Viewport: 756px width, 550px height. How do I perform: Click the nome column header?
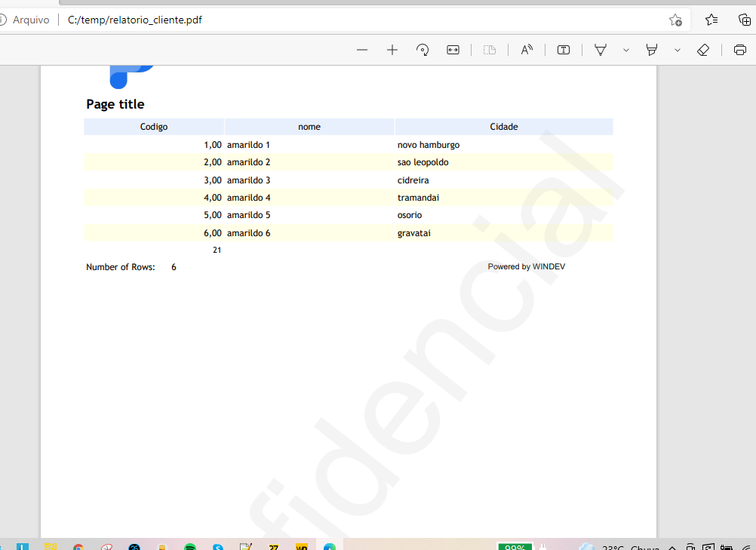pos(309,127)
